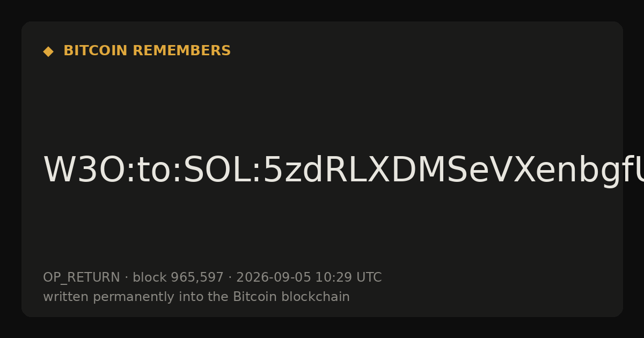Select the word REMEMBERS in the header
Image resolution: width=644 pixels, height=338 pixels.
coord(181,51)
